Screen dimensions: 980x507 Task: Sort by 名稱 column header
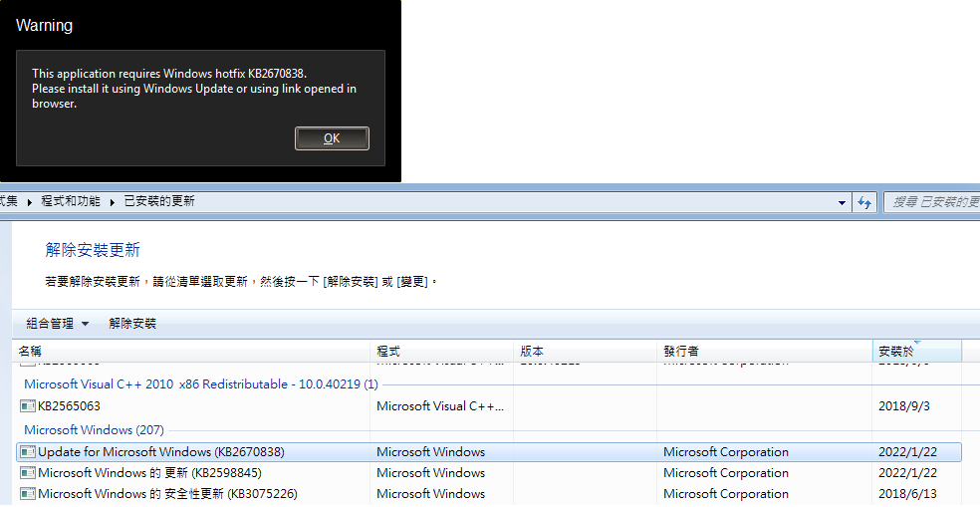191,352
